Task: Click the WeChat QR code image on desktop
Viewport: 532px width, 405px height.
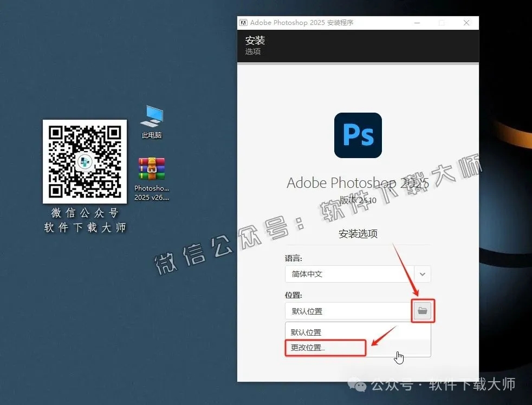Action: pos(85,161)
